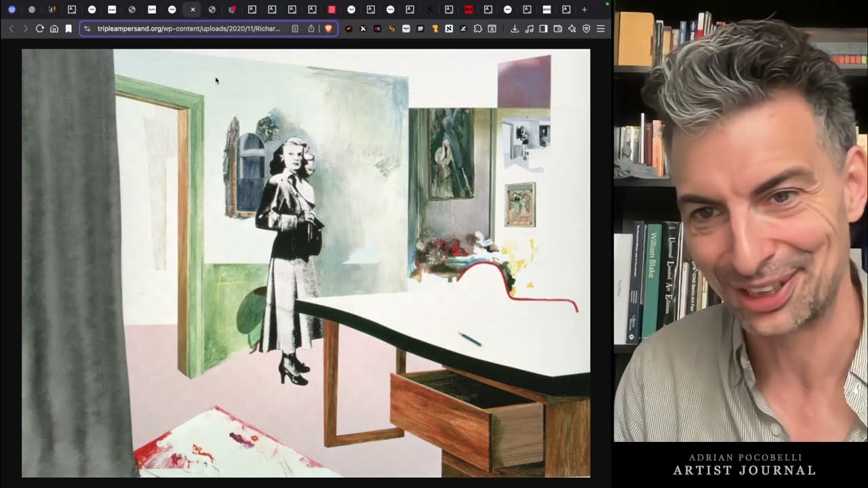Click the woman figure in the artwork
Image resolution: width=868 pixels, height=488 pixels.
(290, 261)
